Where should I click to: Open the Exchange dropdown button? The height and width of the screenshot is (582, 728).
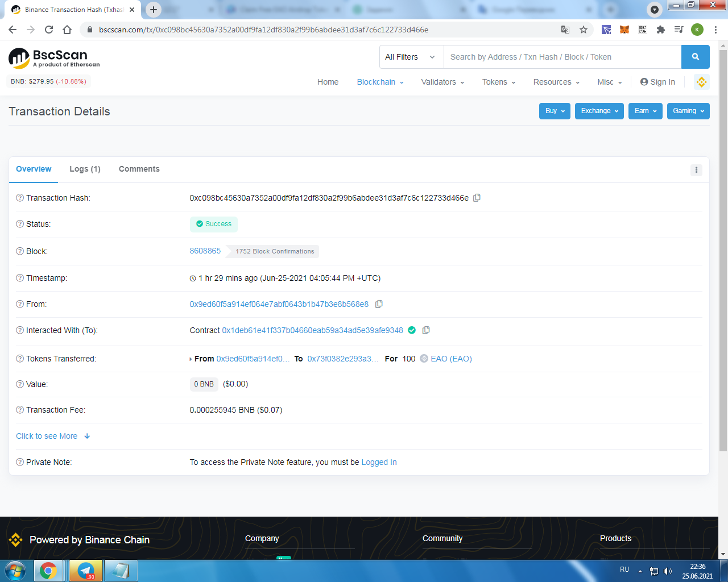click(599, 111)
